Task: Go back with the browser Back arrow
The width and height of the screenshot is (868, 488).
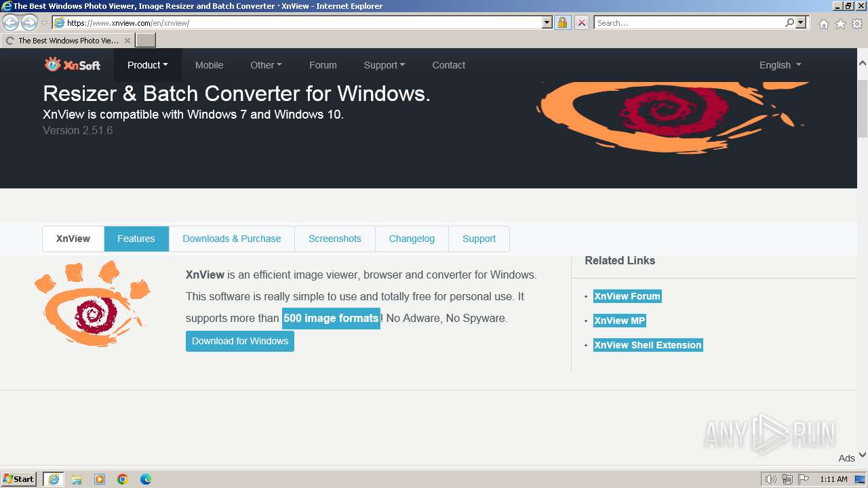Action: pyautogui.click(x=11, y=23)
